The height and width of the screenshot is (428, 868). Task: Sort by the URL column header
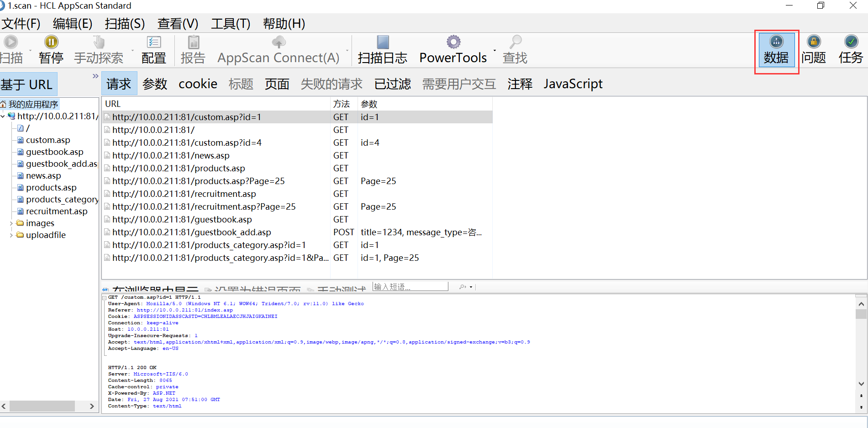click(x=216, y=104)
